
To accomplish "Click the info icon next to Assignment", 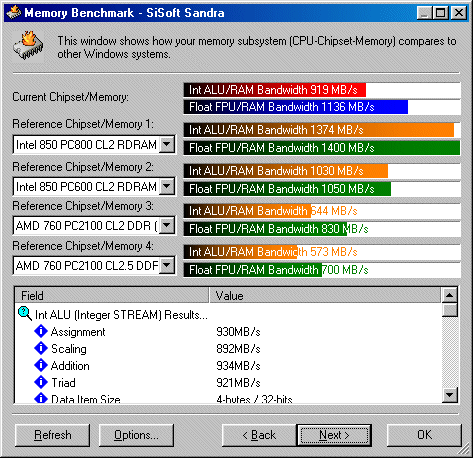I will coord(41,331).
